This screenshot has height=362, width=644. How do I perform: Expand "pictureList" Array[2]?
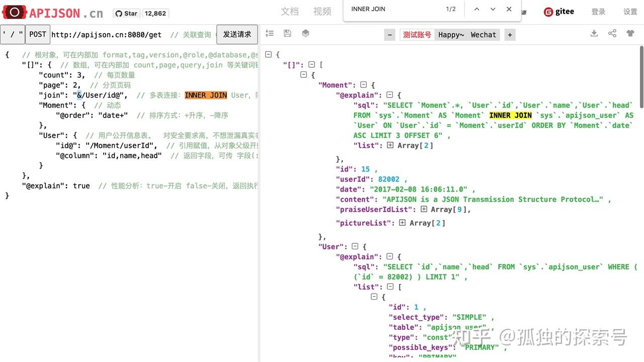point(403,223)
